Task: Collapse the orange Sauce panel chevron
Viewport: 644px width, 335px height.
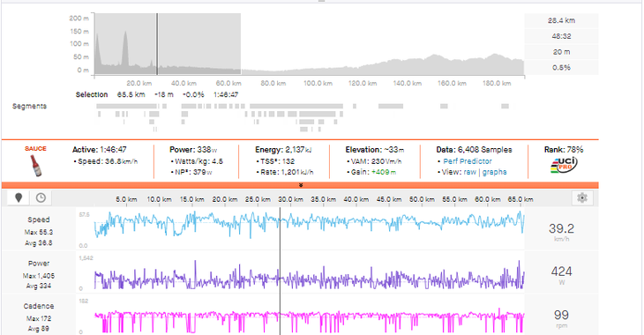Action: click(x=301, y=185)
